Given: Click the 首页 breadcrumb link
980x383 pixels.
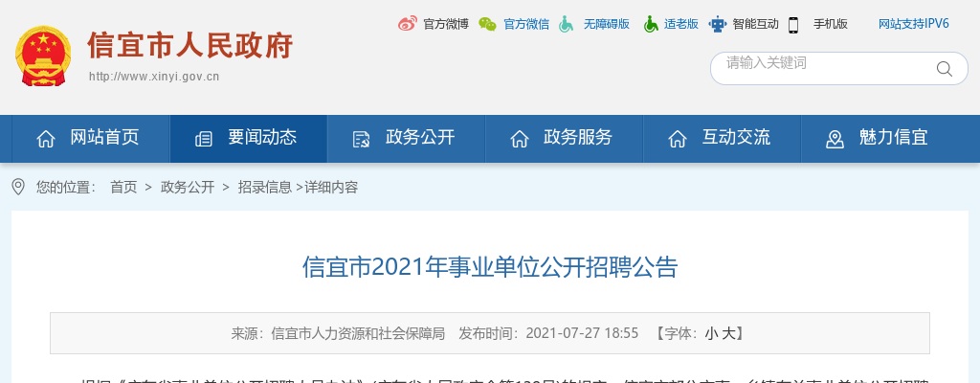Looking at the screenshot, I should pyautogui.click(x=123, y=187).
